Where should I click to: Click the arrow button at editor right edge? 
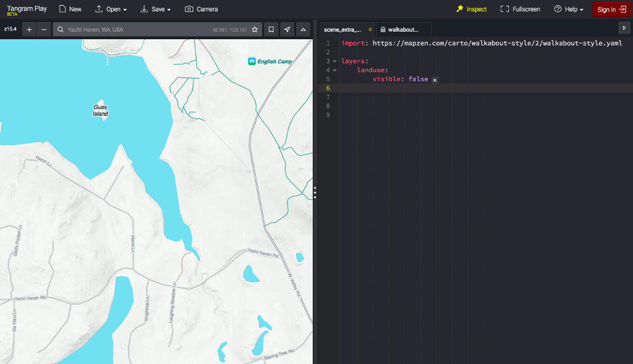624,28
